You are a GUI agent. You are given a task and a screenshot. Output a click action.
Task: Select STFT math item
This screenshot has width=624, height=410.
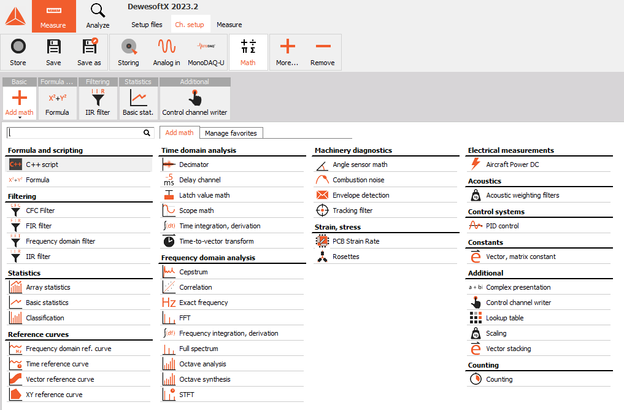click(232, 394)
